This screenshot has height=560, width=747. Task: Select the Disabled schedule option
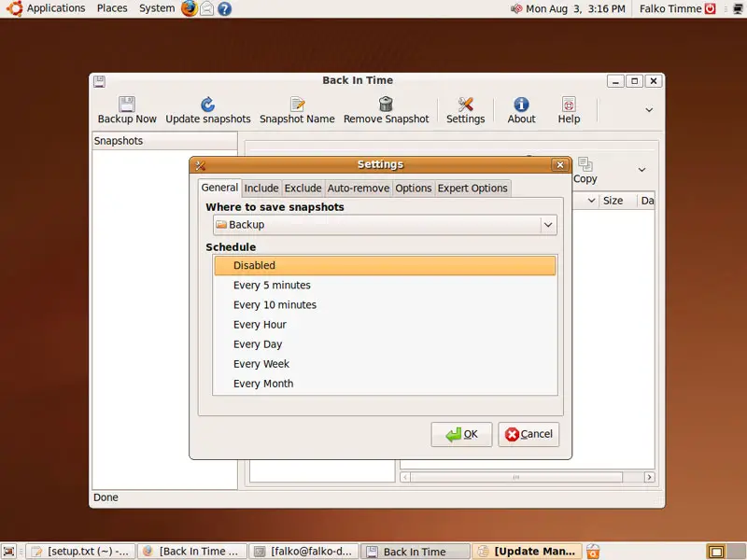(385, 265)
